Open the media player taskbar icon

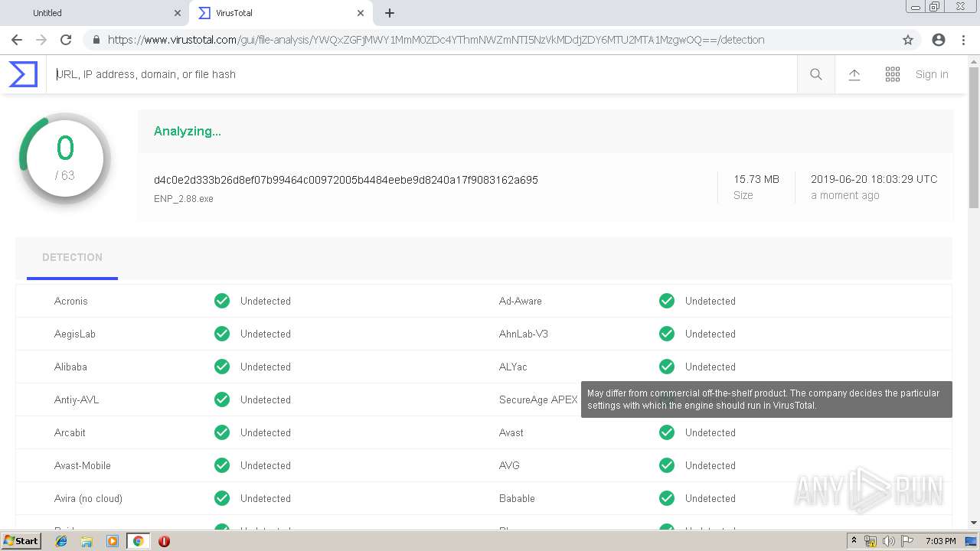pos(113,541)
